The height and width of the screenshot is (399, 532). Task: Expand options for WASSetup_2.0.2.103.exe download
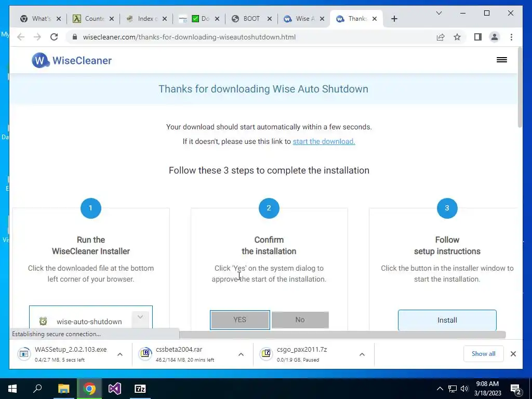(x=120, y=354)
